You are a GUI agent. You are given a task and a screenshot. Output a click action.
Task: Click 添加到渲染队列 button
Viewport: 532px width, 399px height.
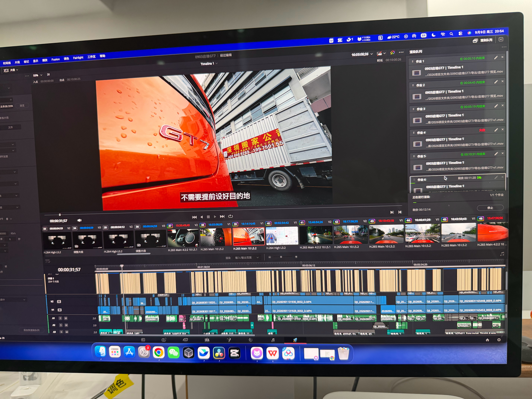pyautogui.click(x=31, y=330)
